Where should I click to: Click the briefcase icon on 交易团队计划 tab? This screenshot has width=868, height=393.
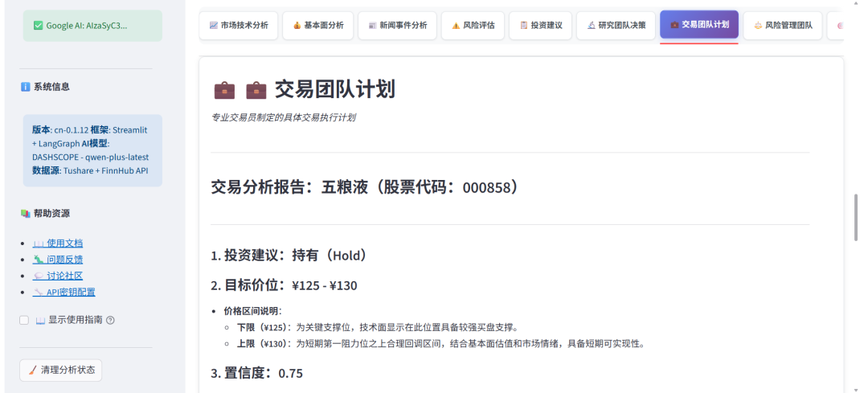[x=675, y=25]
